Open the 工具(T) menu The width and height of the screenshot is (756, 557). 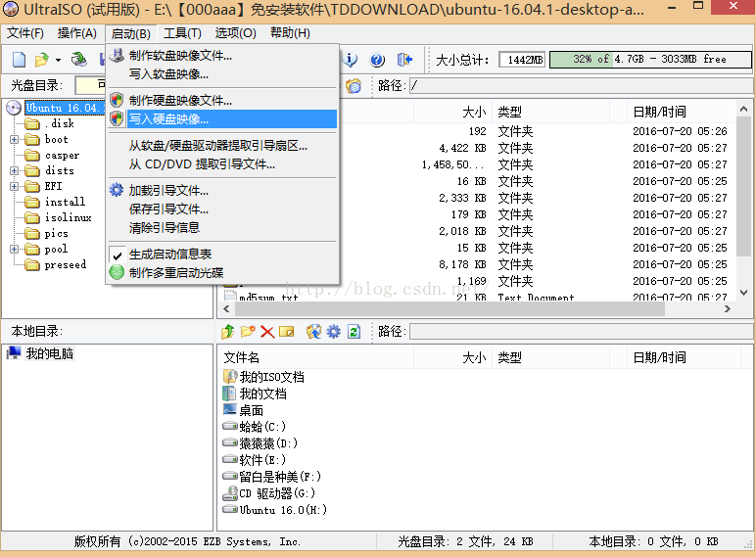click(x=182, y=33)
